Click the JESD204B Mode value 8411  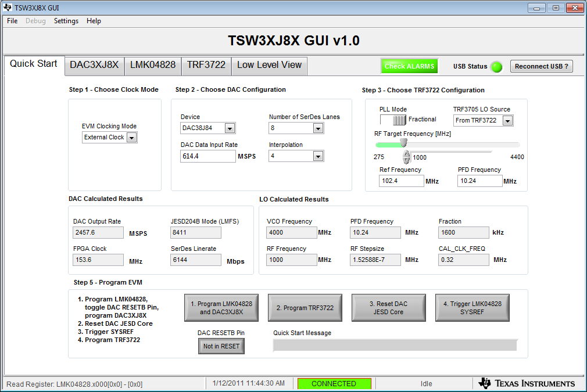pyautogui.click(x=195, y=233)
